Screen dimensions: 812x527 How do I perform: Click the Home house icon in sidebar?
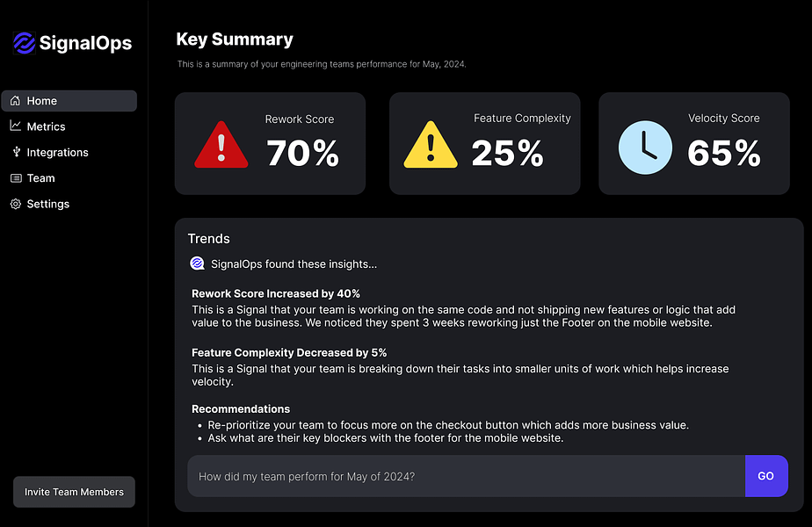coord(15,101)
